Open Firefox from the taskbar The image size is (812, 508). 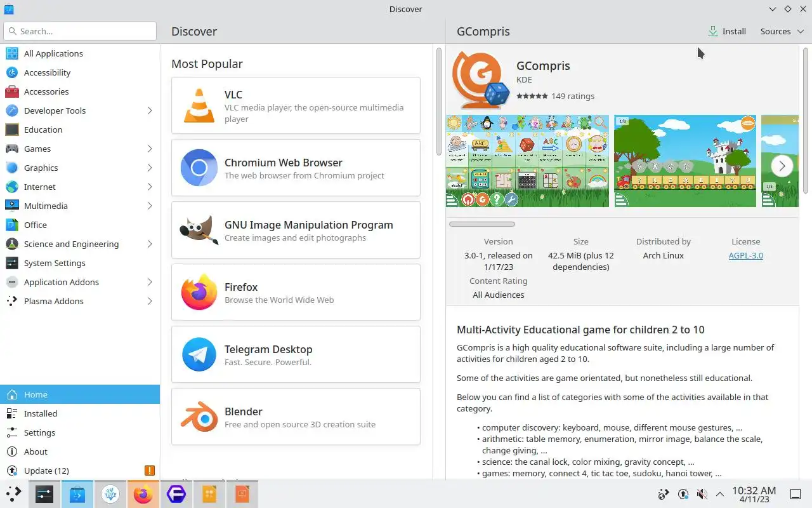143,494
